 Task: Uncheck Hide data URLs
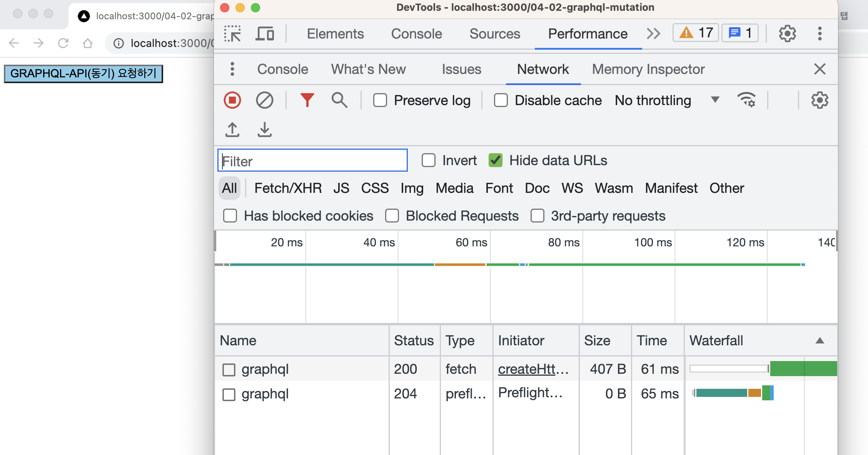pyautogui.click(x=496, y=161)
